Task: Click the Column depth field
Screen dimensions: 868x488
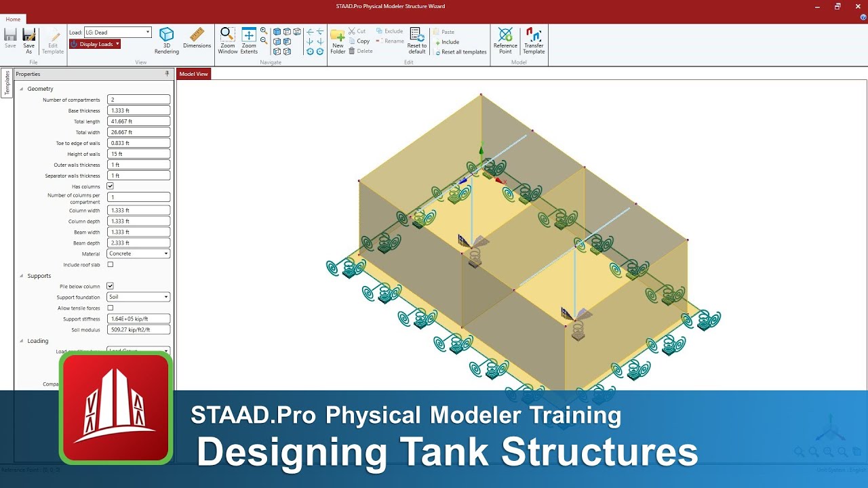Action: (x=138, y=221)
